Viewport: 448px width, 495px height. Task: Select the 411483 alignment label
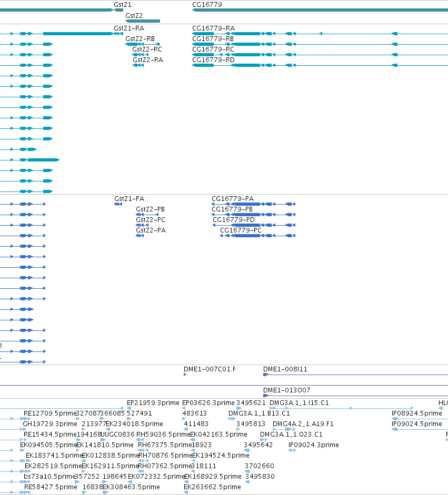(196, 424)
